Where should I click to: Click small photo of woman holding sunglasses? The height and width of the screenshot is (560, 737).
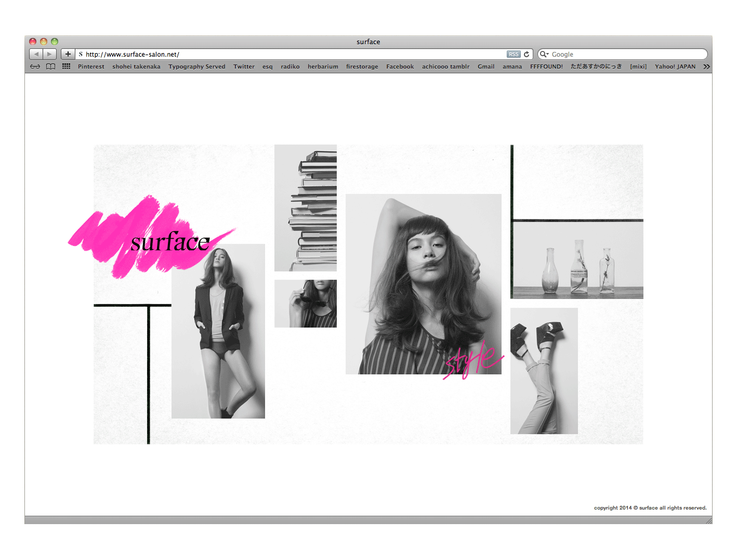coord(306,304)
